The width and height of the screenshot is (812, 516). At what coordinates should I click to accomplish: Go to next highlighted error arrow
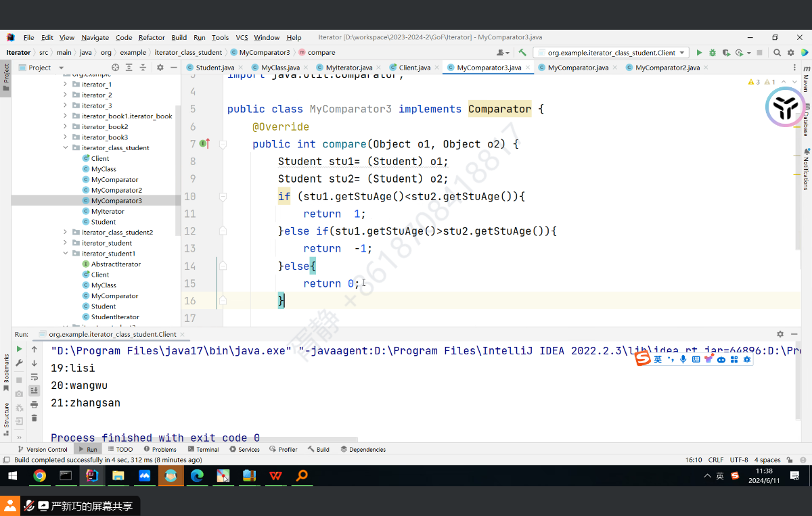pyautogui.click(x=794, y=82)
